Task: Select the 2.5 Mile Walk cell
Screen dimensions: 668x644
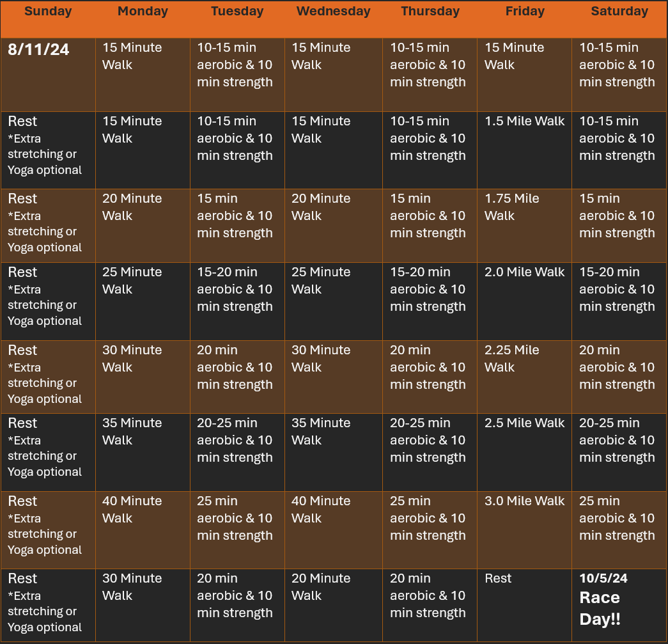Action: click(524, 453)
